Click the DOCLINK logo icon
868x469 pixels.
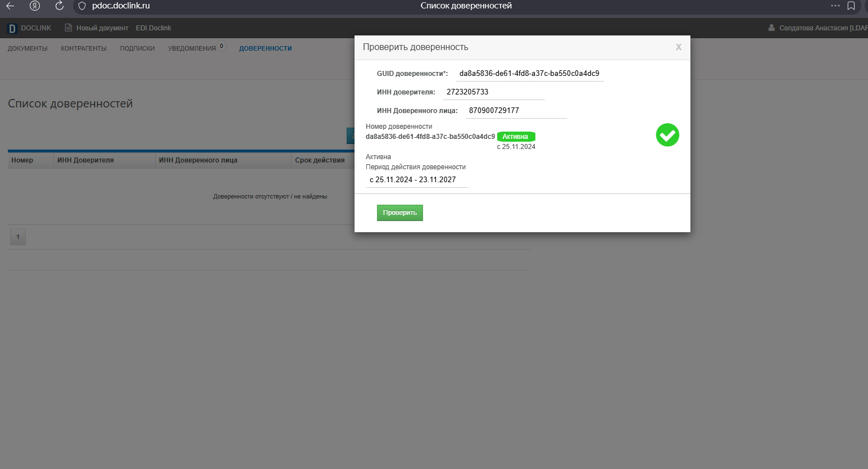(12, 29)
